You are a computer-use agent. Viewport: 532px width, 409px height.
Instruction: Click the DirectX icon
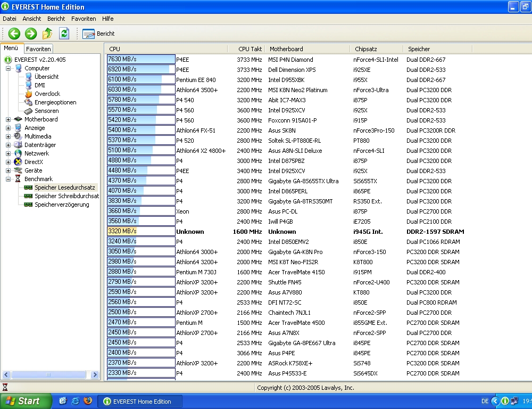(18, 162)
